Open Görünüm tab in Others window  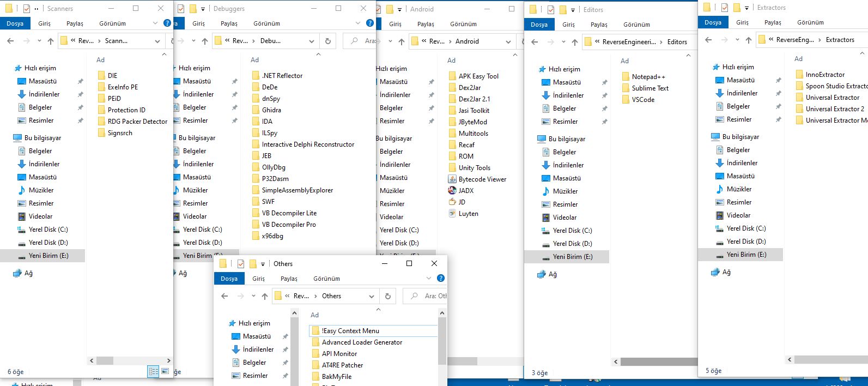(326, 279)
